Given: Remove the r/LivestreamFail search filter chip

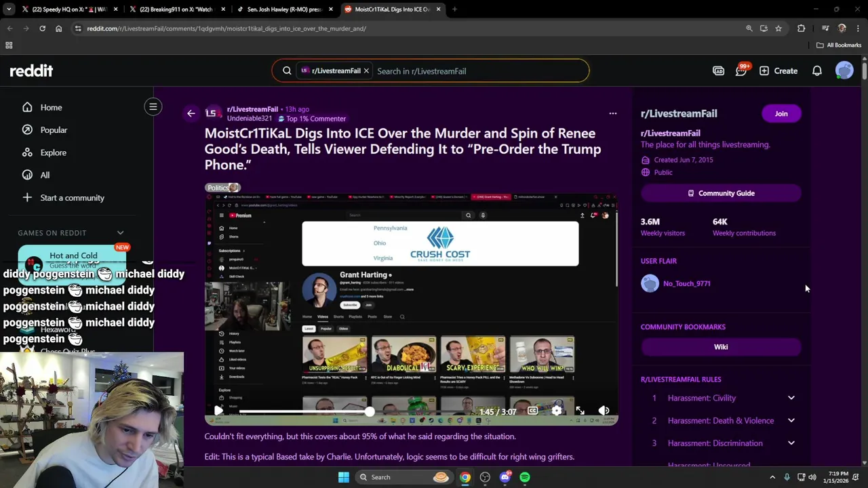Looking at the screenshot, I should pyautogui.click(x=366, y=70).
